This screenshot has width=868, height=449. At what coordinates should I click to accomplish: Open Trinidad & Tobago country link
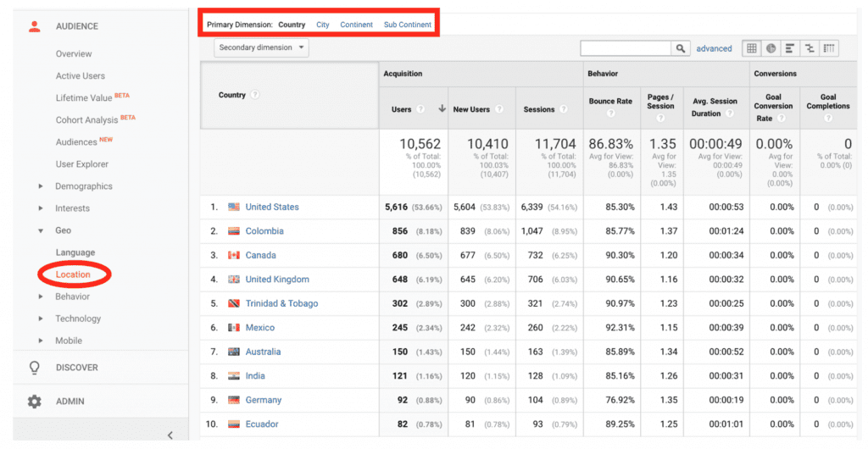281,303
